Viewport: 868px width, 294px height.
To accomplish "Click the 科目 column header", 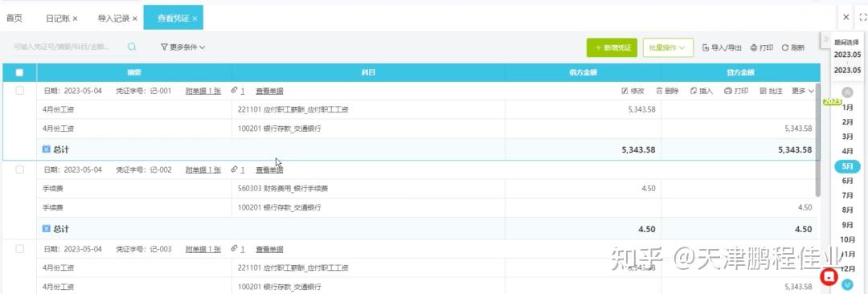I will (369, 72).
